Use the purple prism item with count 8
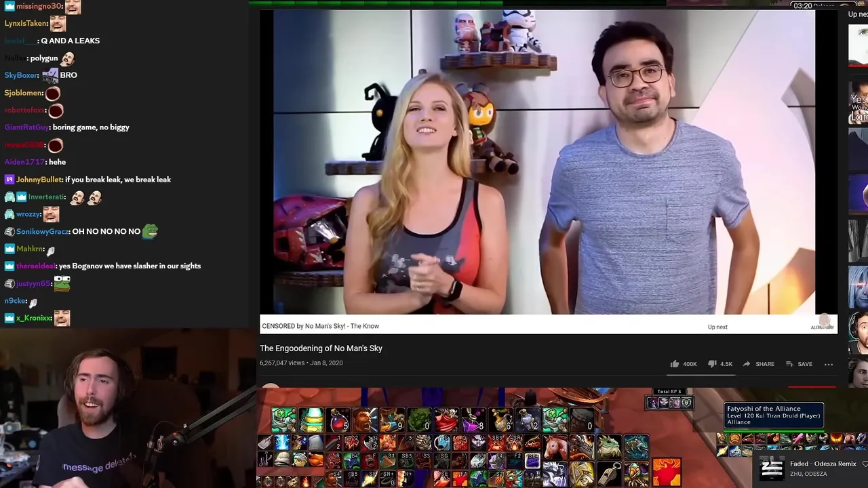 [x=473, y=420]
